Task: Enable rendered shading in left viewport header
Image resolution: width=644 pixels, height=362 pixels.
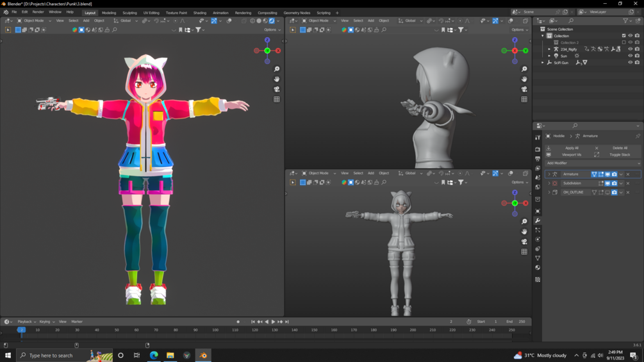Action: tap(272, 21)
